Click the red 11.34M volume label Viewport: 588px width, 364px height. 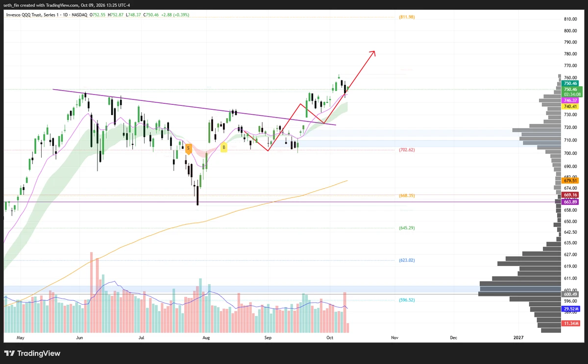(x=571, y=323)
